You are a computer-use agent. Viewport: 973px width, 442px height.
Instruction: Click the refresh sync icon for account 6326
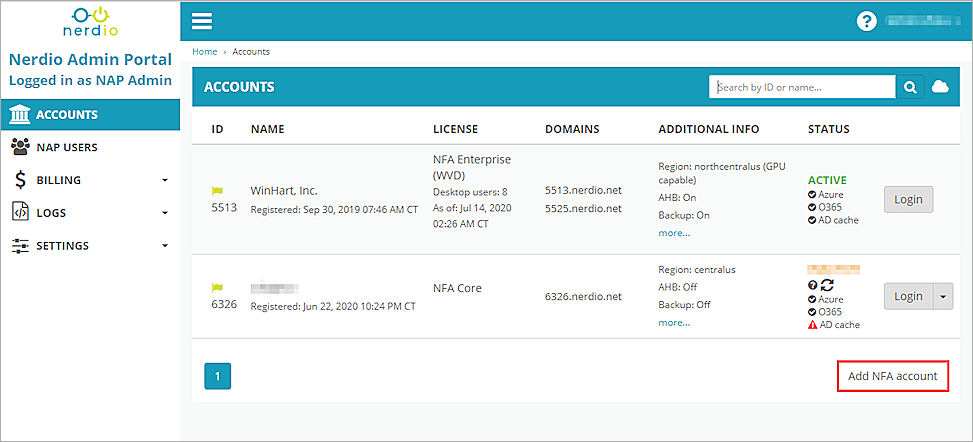coord(828,284)
